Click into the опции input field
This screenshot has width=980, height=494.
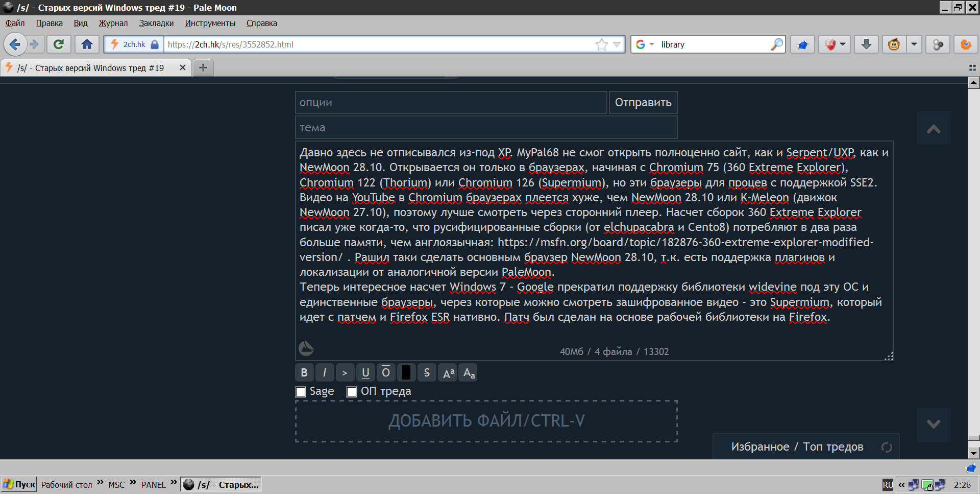click(x=451, y=103)
